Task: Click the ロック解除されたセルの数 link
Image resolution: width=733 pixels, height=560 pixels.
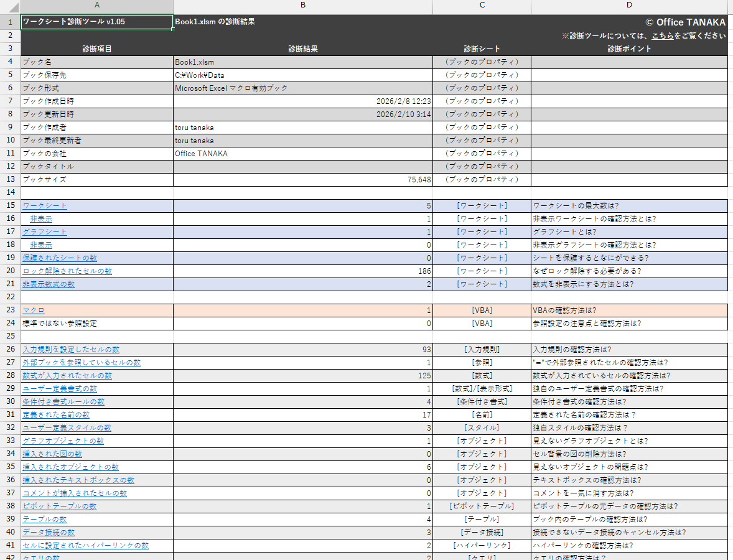Action: (67, 271)
